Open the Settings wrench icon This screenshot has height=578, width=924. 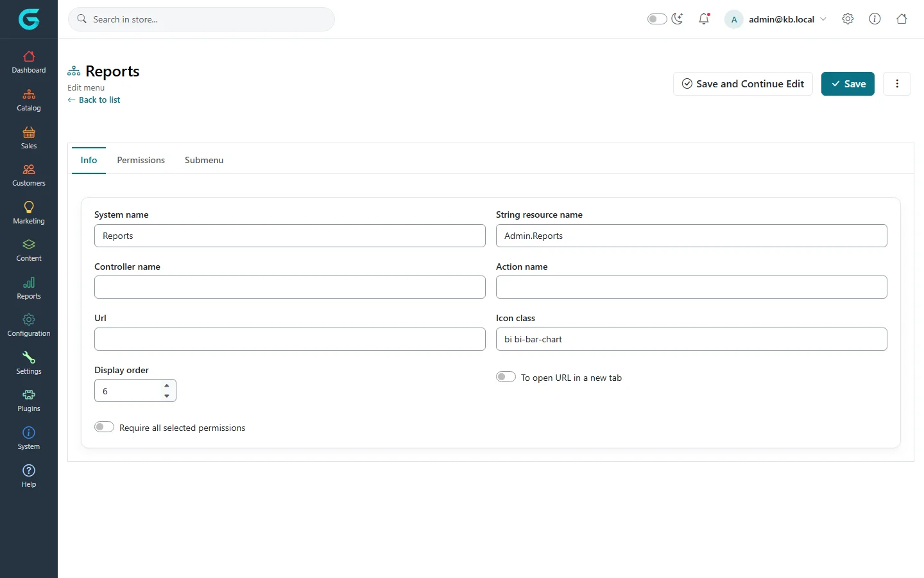(29, 358)
